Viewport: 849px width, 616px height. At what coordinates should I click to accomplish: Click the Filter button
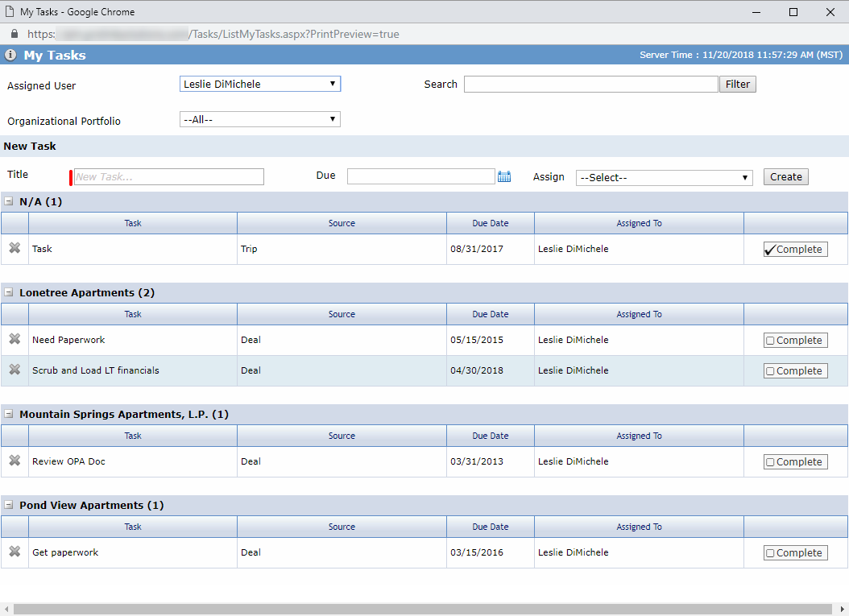tap(738, 84)
